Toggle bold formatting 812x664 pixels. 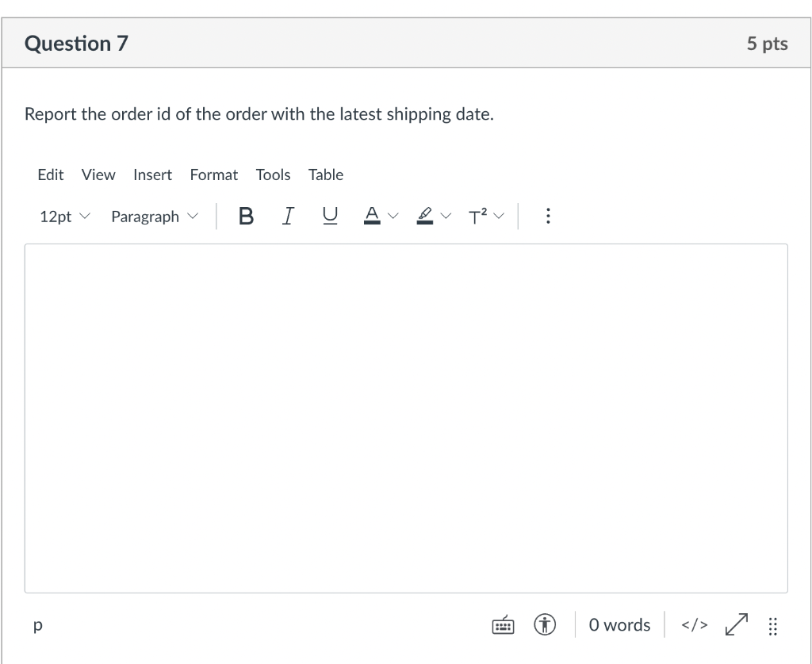pyautogui.click(x=246, y=216)
